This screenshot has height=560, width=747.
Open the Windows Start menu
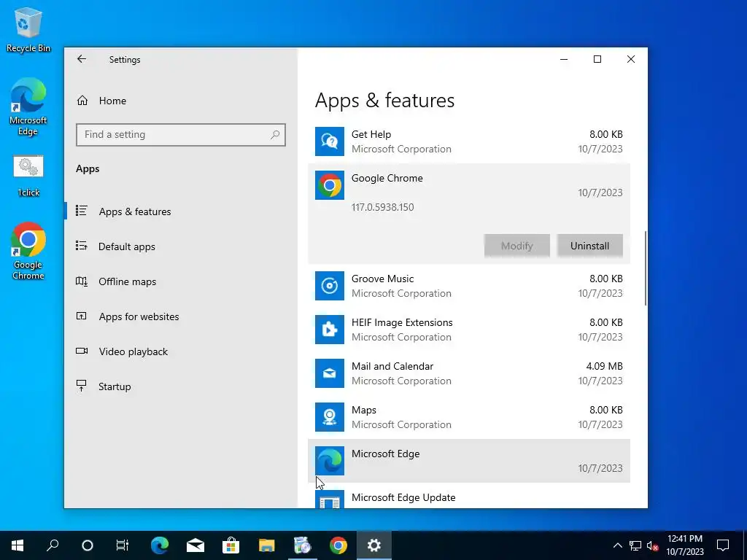18,545
